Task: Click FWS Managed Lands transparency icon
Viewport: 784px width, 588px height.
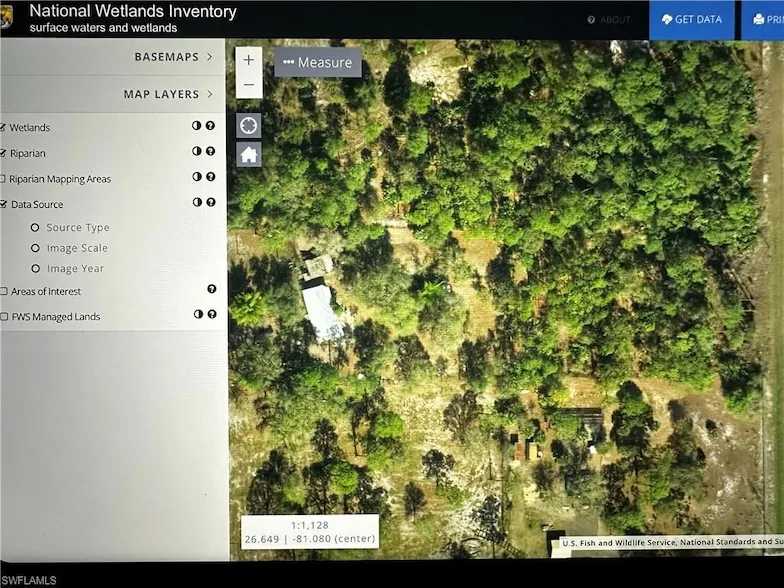Action: 197,315
